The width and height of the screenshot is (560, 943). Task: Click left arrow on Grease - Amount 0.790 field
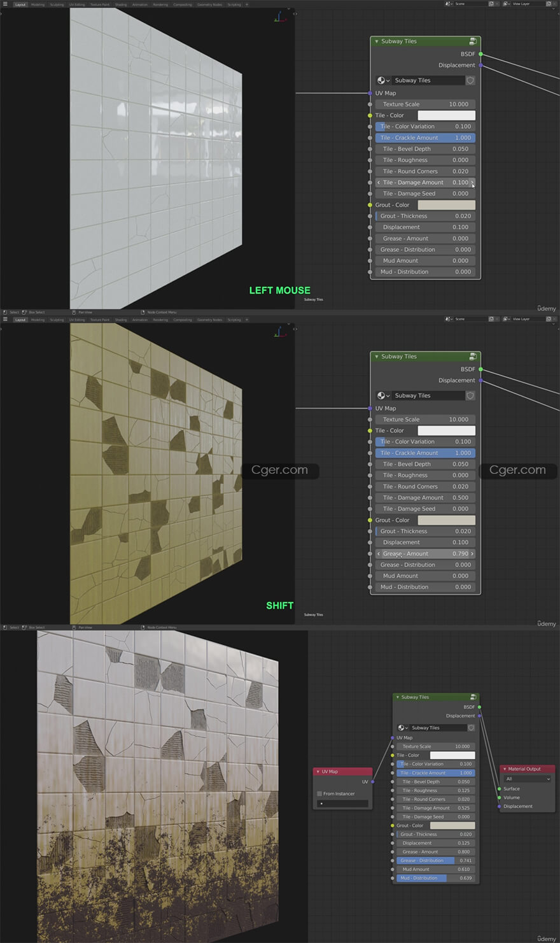click(x=379, y=554)
